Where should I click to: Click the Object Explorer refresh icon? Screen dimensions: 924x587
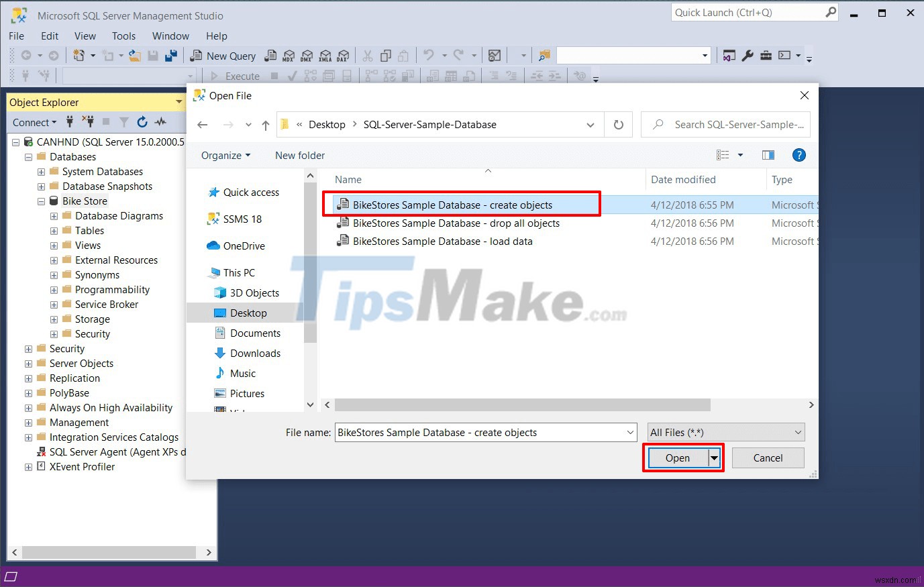tap(142, 121)
